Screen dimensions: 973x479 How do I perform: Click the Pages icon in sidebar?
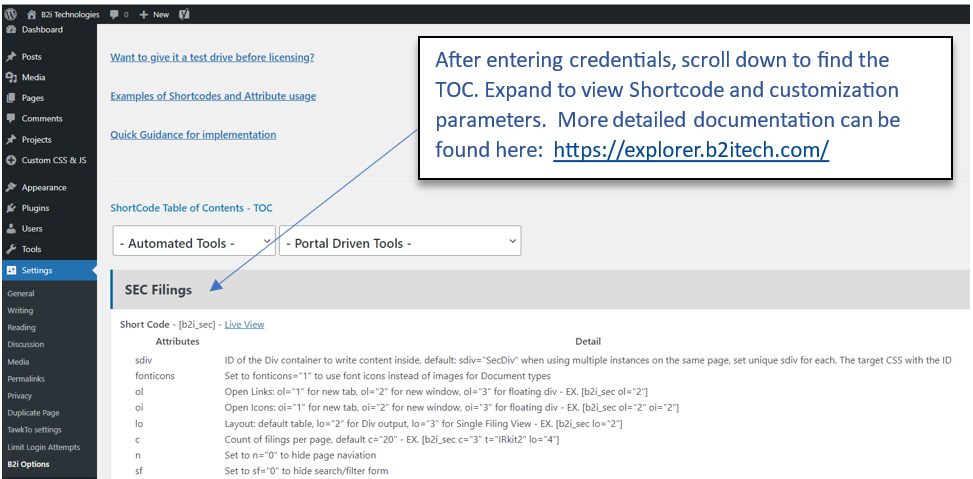coord(11,98)
